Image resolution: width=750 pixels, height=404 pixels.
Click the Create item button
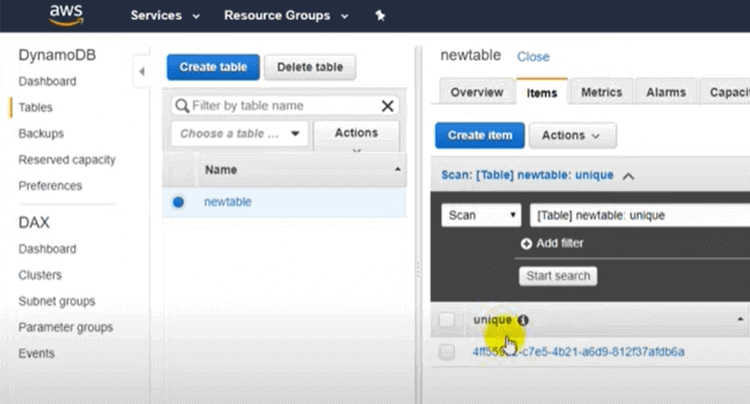480,136
